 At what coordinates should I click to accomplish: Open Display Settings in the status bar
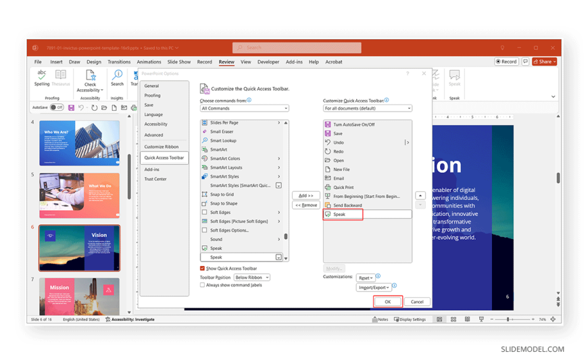(410, 319)
